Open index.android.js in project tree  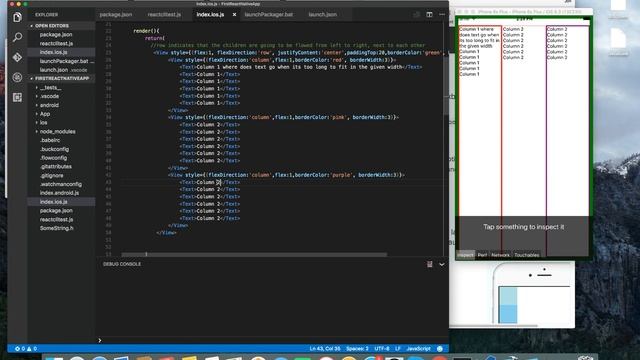click(60, 193)
